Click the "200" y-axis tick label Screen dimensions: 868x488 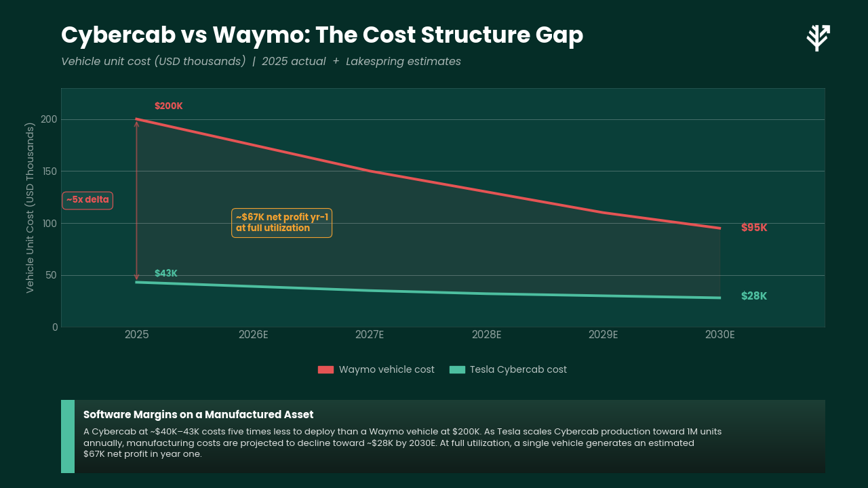click(x=50, y=119)
